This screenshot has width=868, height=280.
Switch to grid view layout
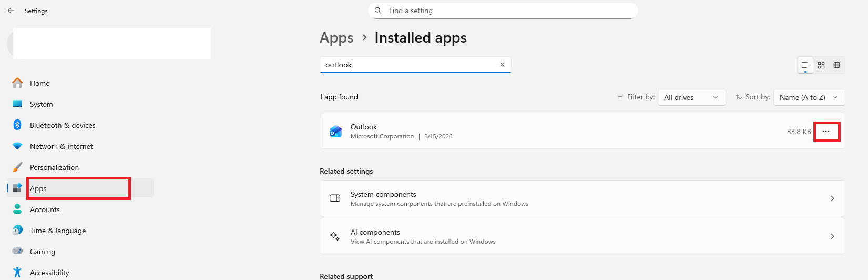(x=821, y=65)
